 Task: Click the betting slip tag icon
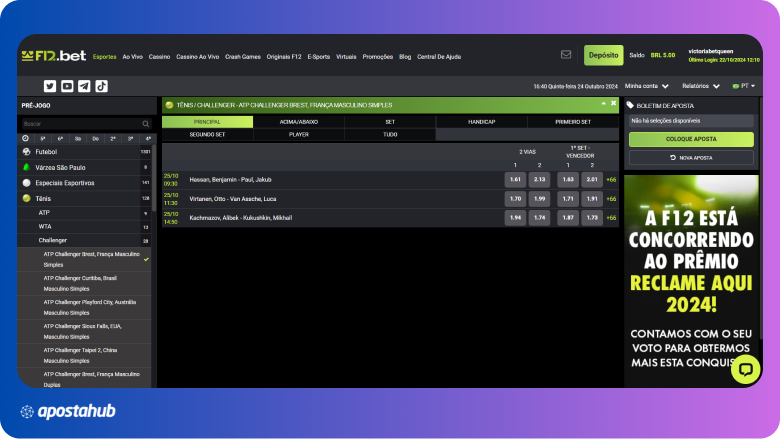point(630,105)
